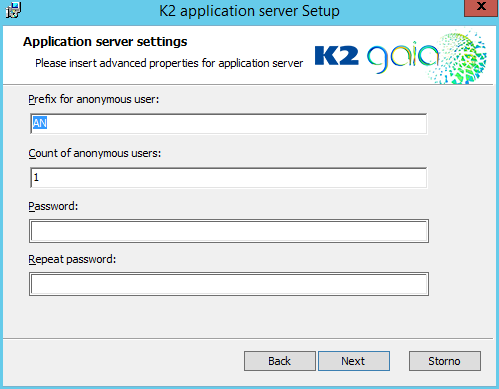This screenshot has width=499, height=389.
Task: Click the 'Please insert advanced properties' subtitle
Action: point(169,63)
